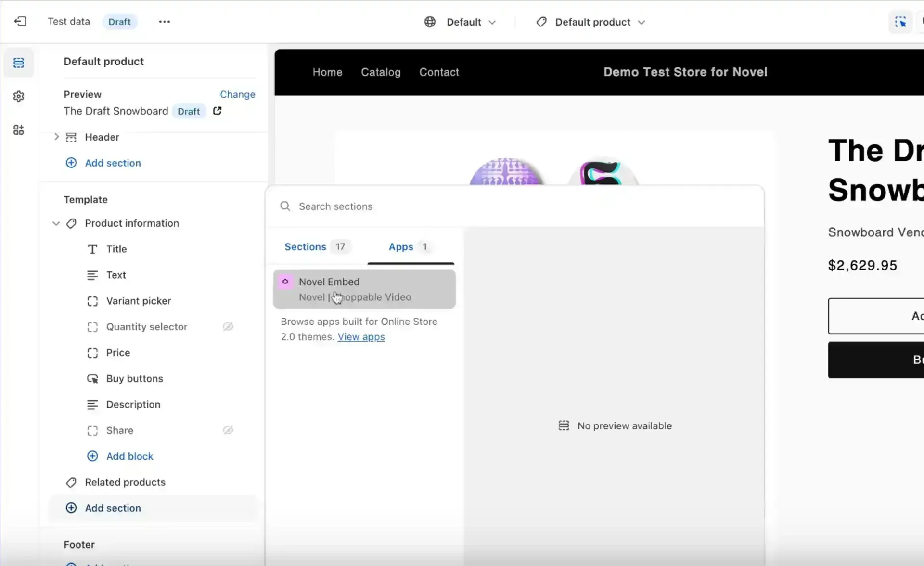Open Draft Snowboard preview in new window

(x=218, y=111)
